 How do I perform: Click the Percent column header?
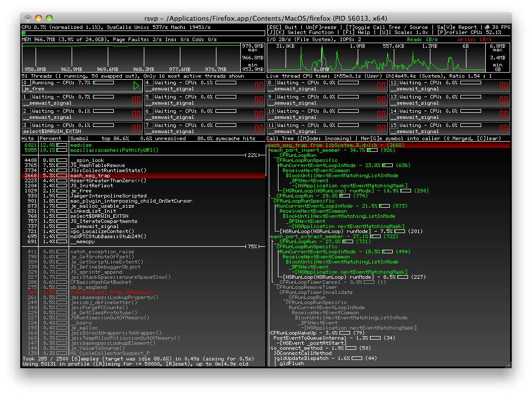click(50, 138)
